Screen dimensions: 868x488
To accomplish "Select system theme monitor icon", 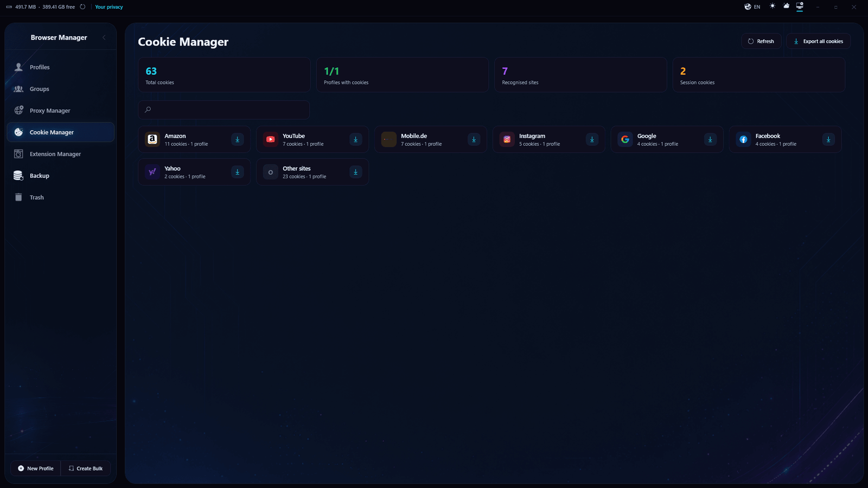I will click(800, 6).
